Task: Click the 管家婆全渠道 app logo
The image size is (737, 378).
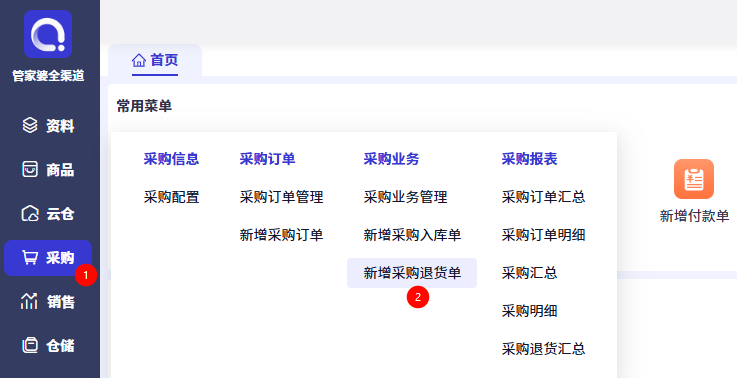Action: point(48,34)
